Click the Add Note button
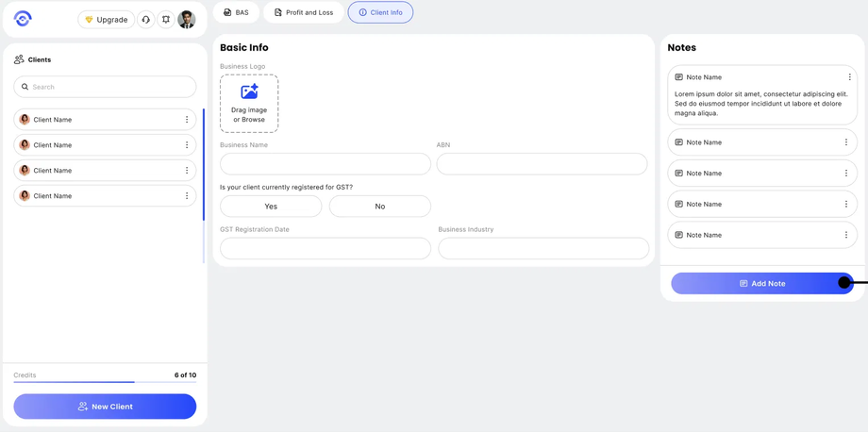 coord(761,283)
